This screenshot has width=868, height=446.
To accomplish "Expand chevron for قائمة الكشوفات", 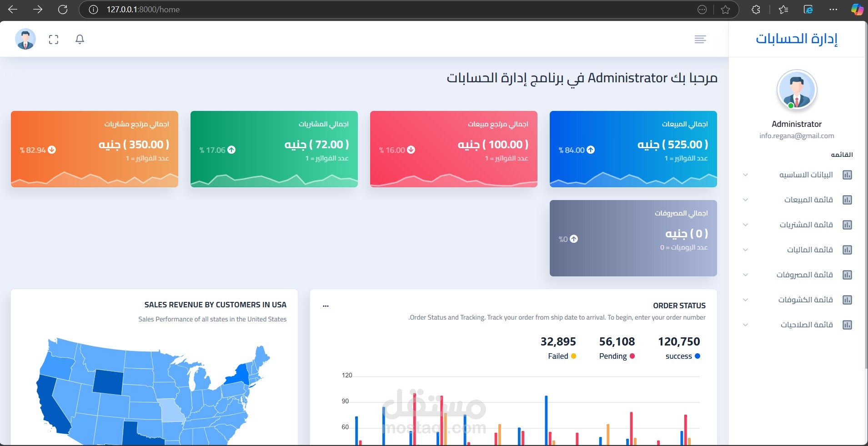I will pos(745,300).
